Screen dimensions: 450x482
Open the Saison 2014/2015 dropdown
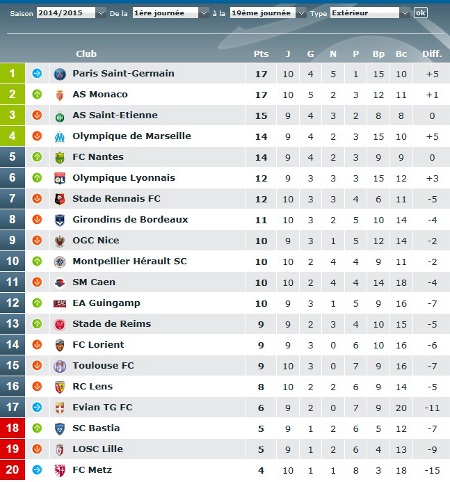71,13
